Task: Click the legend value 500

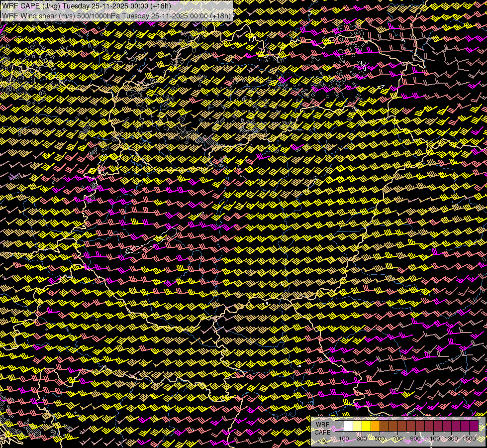Action: pos(380,439)
